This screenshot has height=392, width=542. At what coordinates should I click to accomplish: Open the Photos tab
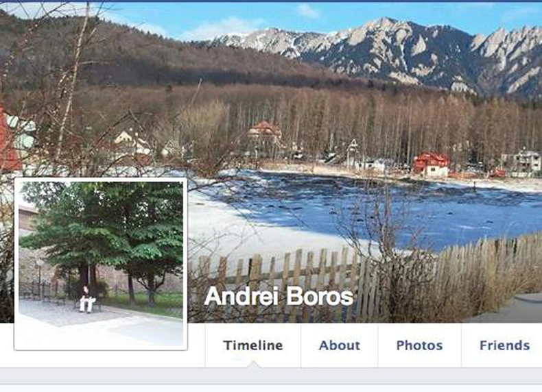click(x=419, y=345)
